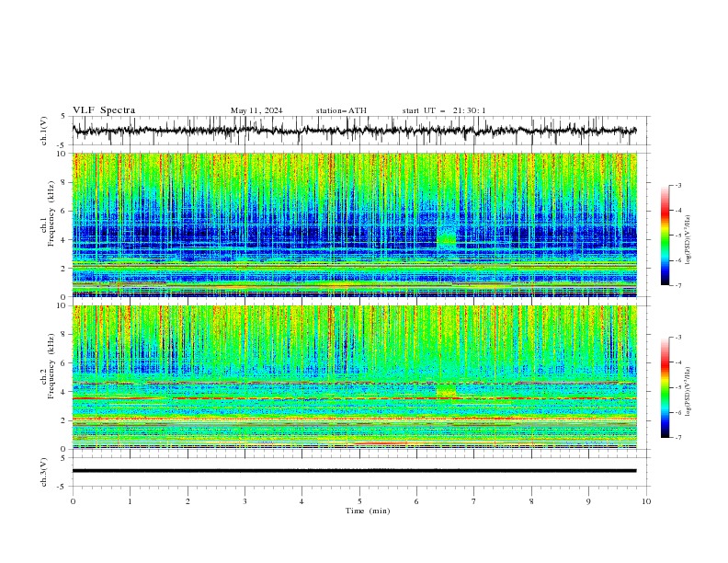Select the "station=ATH" header text
Image resolution: width=728 pixels, height=563 pixels.
click(x=341, y=110)
